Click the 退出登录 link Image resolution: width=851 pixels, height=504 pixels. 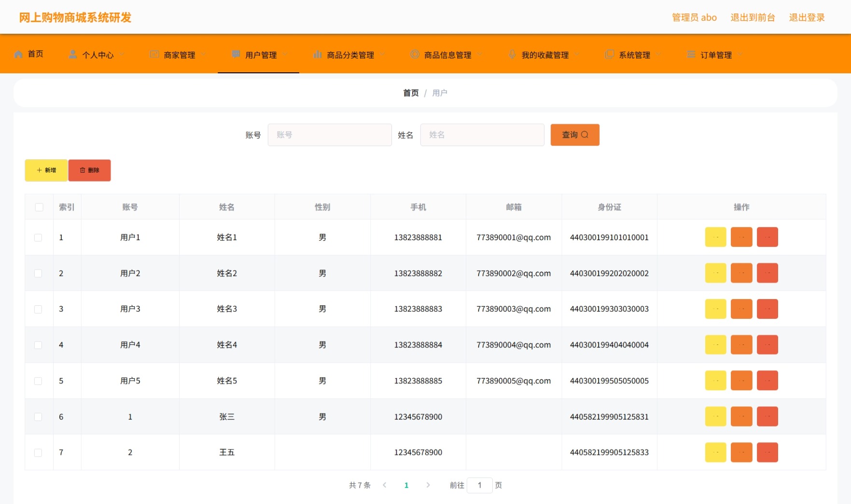807,17
